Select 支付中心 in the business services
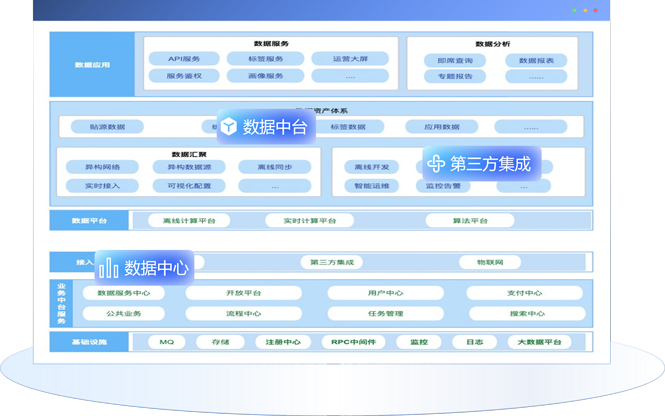Screen dimensions: 665x416 525,293
